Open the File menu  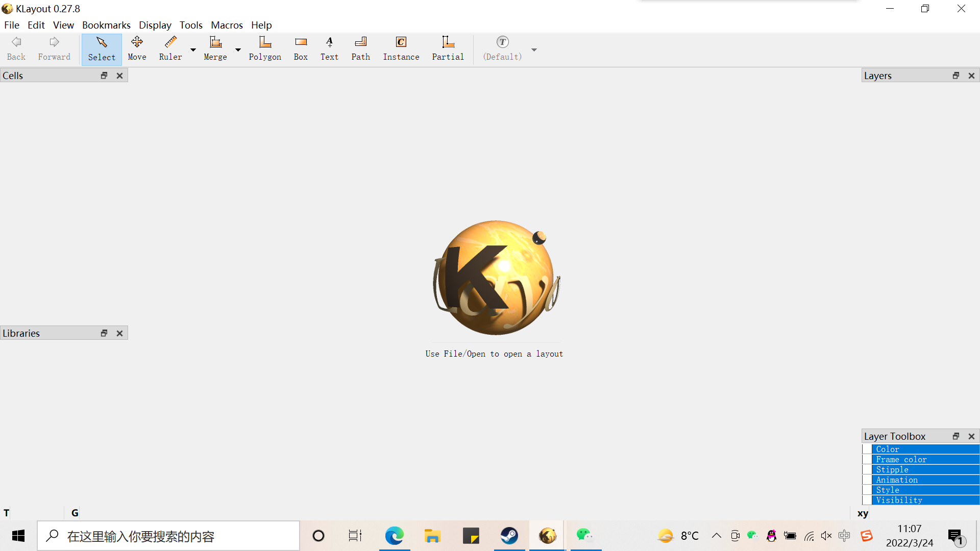11,25
